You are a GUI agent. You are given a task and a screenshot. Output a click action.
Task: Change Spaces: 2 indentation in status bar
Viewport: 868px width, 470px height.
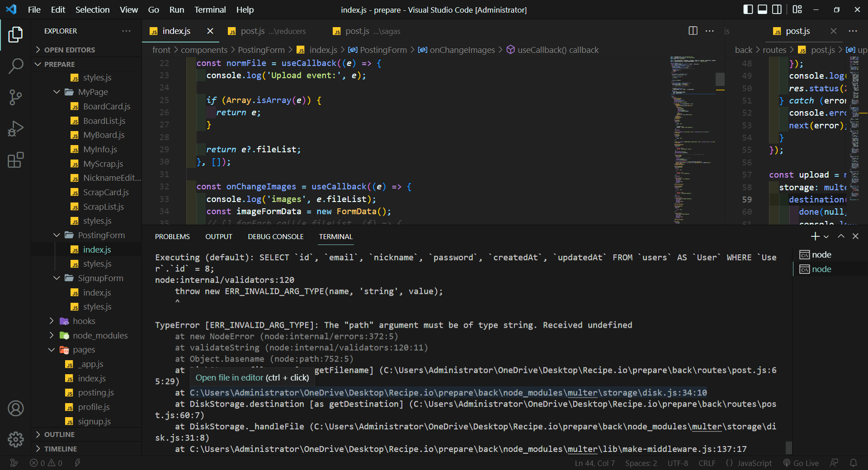click(641, 463)
